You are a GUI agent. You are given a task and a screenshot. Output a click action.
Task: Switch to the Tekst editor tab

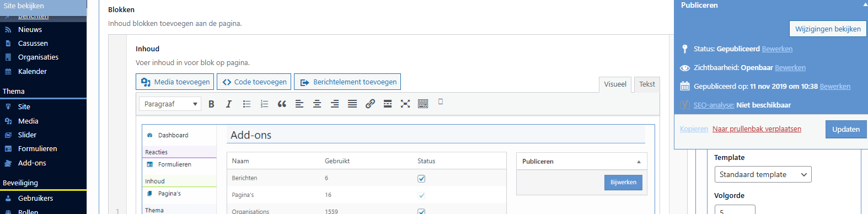pos(647,84)
